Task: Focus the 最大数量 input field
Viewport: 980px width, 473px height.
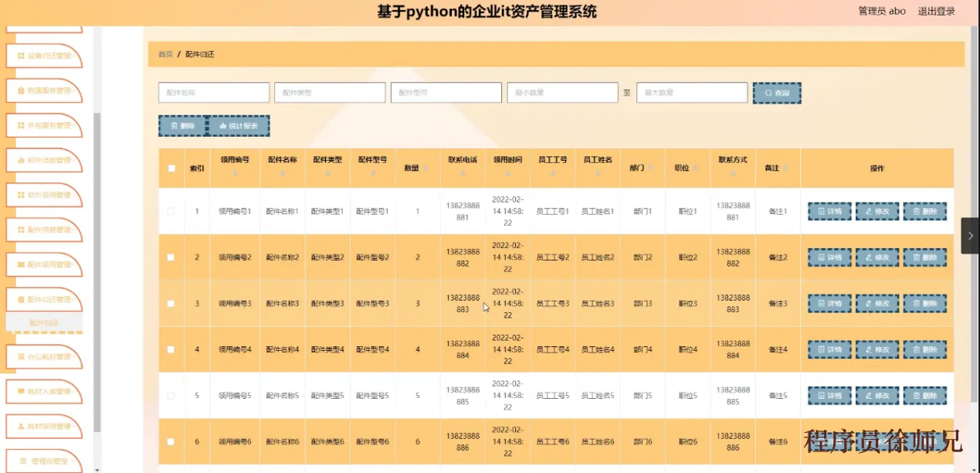Action: pos(692,93)
